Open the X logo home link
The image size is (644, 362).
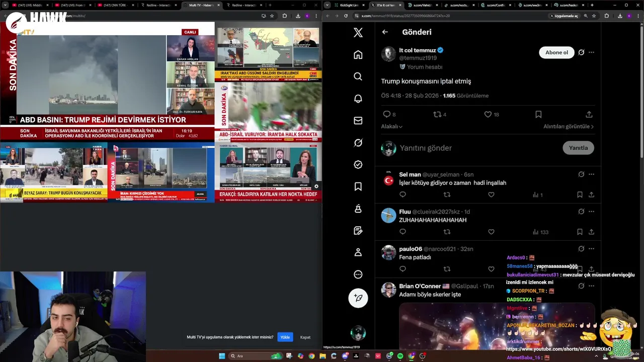click(358, 33)
